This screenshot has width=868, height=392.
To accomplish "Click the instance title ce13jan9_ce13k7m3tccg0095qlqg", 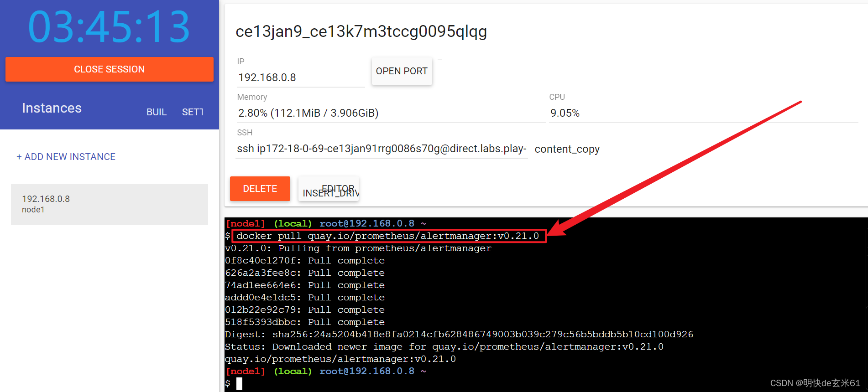I will click(x=361, y=31).
